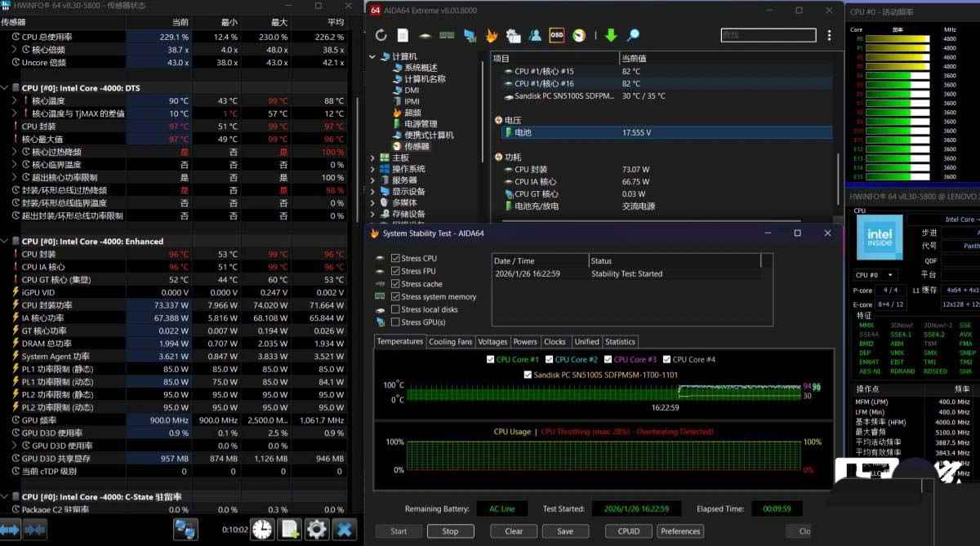Switch to the Statistics tab
The height and width of the screenshot is (546, 980).
620,341
